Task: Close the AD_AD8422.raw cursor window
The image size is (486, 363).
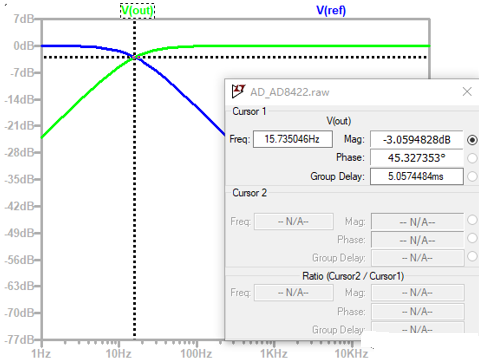Action: tap(467, 91)
